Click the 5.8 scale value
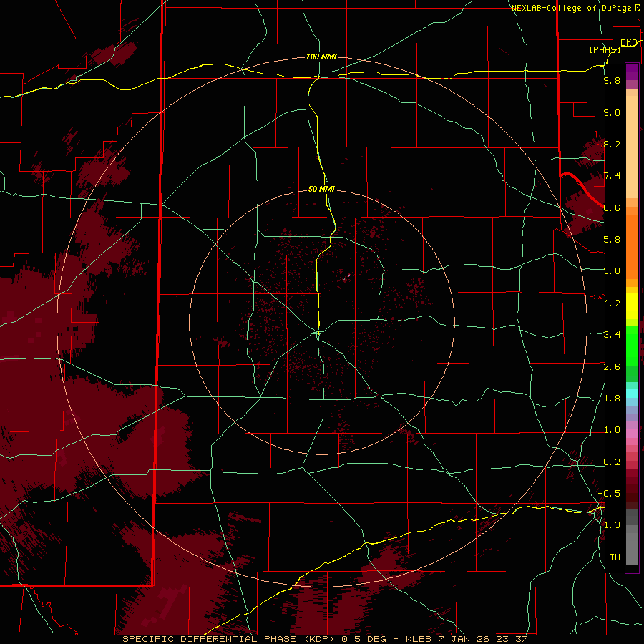 click(612, 239)
